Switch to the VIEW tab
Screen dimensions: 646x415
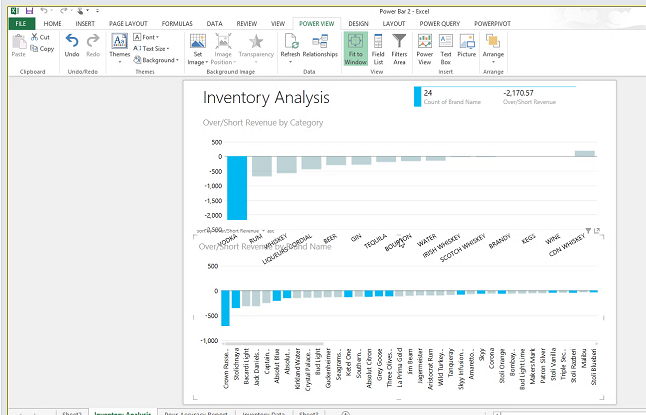click(278, 23)
